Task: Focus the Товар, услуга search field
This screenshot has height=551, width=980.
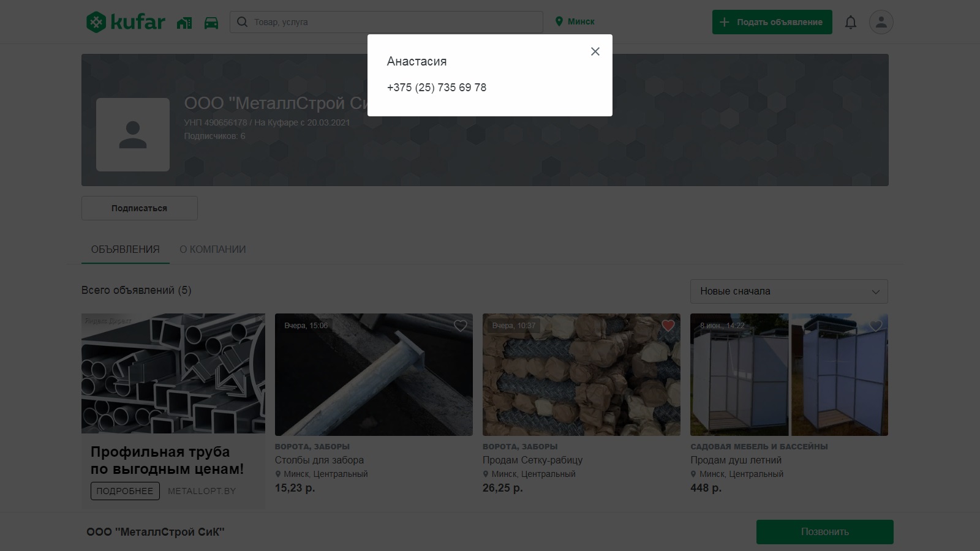Action: [386, 22]
